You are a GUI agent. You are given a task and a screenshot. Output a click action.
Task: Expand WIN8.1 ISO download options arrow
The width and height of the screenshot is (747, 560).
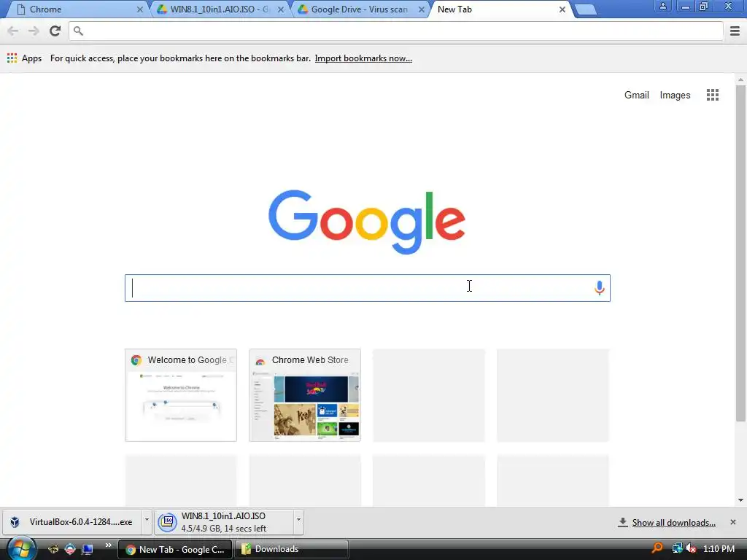(x=298, y=522)
